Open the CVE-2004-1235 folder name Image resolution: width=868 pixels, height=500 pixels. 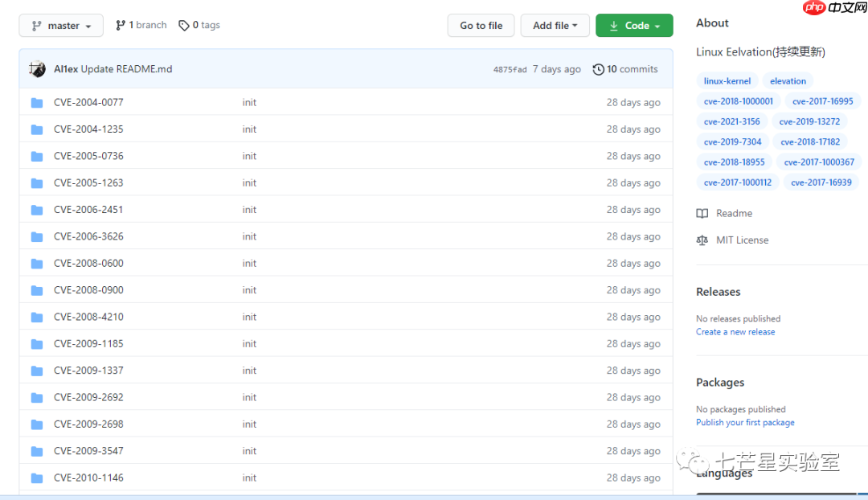point(88,129)
